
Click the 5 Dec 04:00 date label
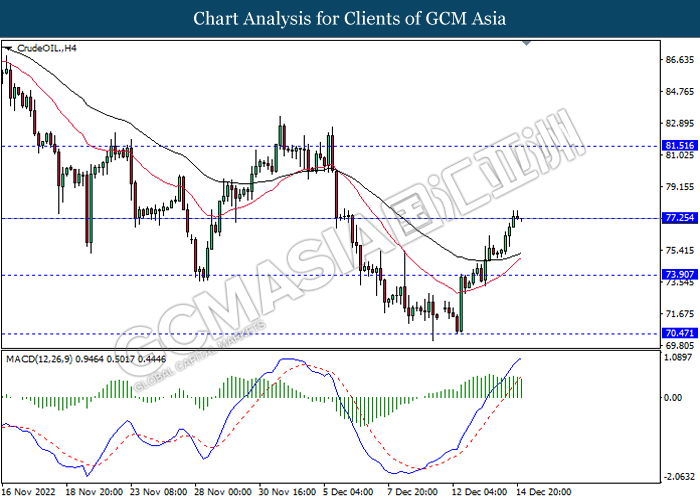(349, 492)
